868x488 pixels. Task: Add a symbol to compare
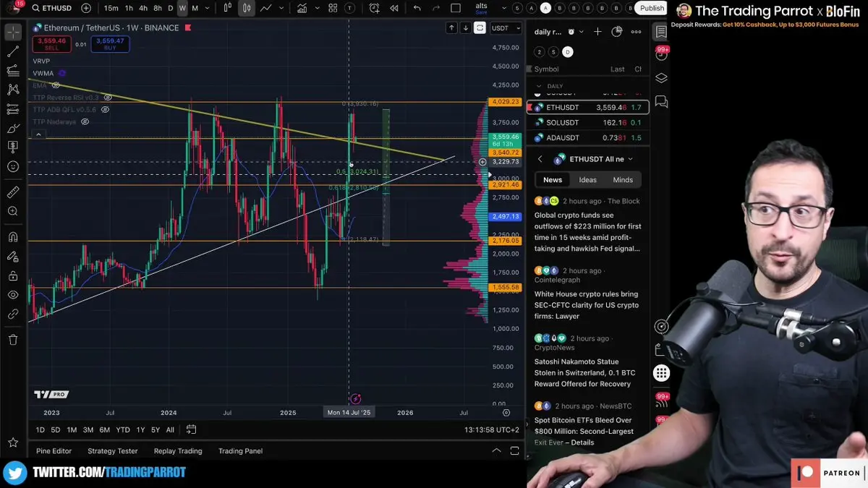(x=86, y=8)
